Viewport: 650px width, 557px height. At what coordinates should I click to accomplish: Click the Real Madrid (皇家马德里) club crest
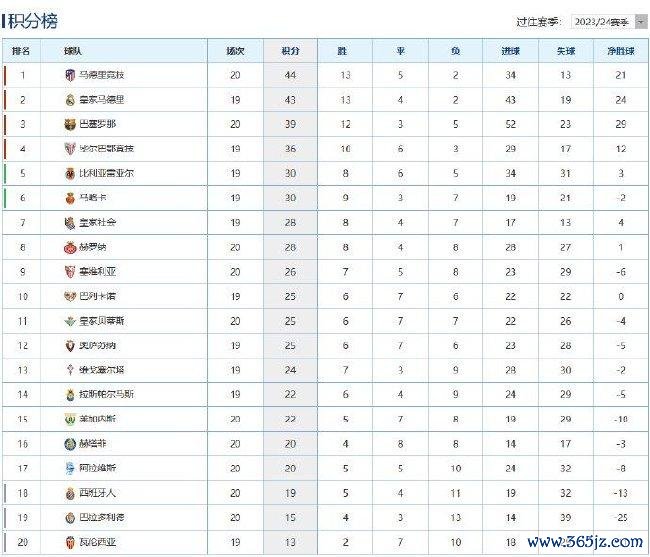70,100
